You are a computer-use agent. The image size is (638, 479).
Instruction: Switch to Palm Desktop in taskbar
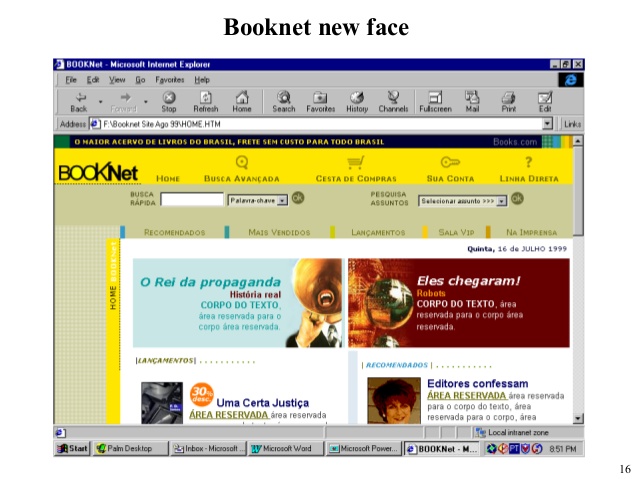pyautogui.click(x=130, y=448)
